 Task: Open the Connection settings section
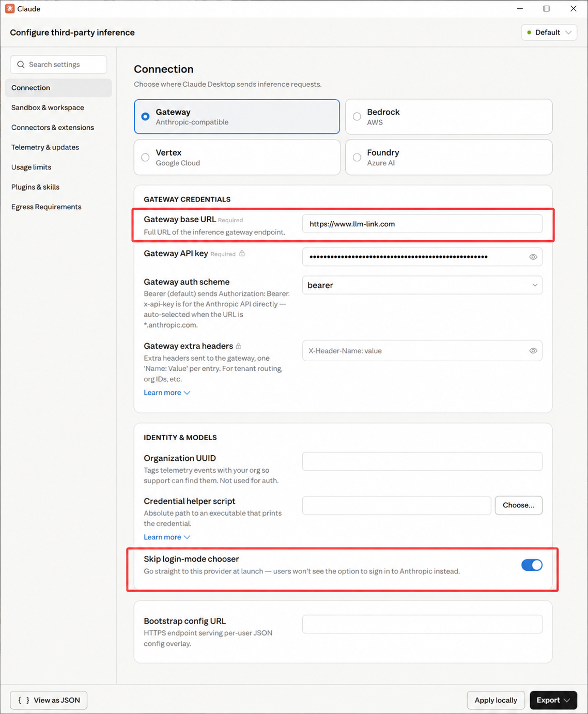point(58,88)
